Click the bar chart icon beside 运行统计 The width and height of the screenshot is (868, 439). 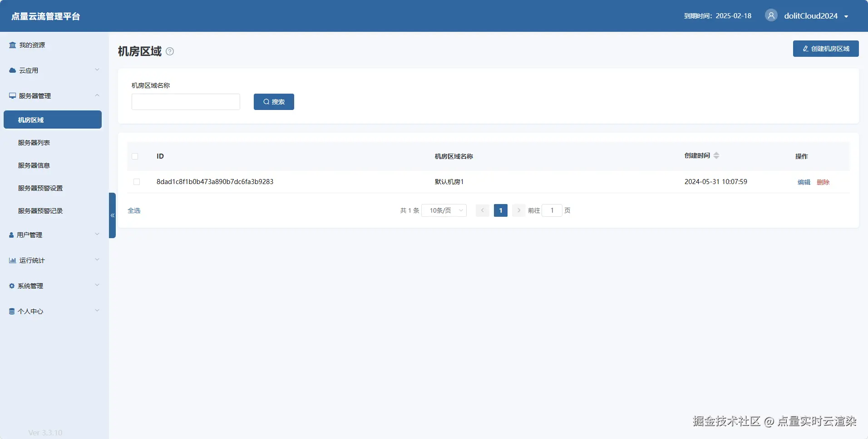coord(13,260)
